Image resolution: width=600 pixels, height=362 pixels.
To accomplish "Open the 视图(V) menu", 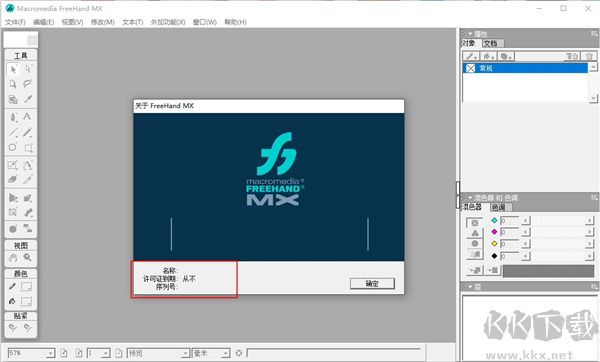I will point(72,22).
